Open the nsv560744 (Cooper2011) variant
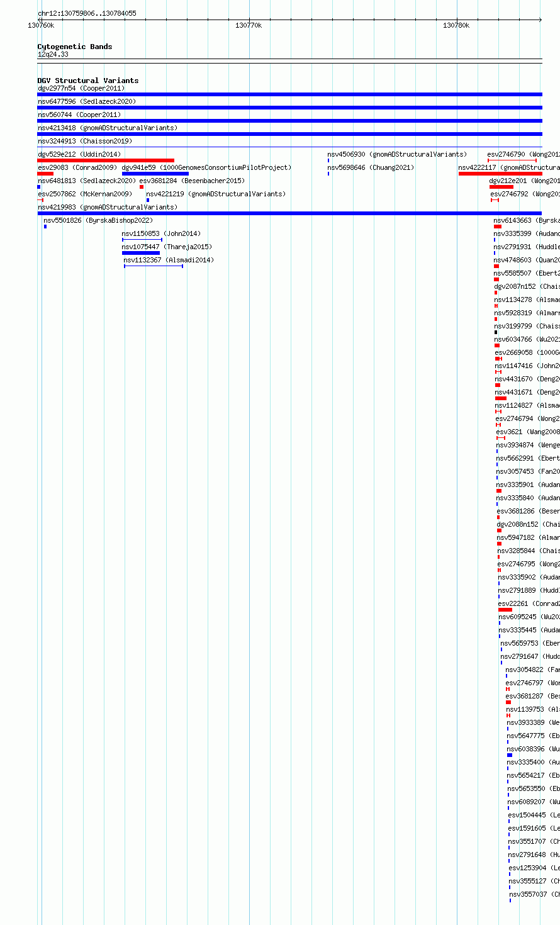This screenshot has height=925, width=560. coord(79,115)
